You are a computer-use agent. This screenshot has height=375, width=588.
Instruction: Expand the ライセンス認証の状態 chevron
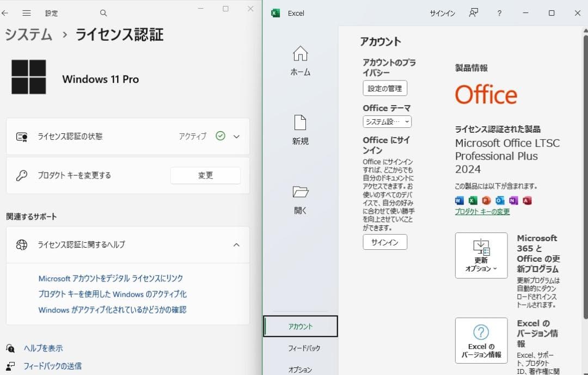[x=236, y=137]
